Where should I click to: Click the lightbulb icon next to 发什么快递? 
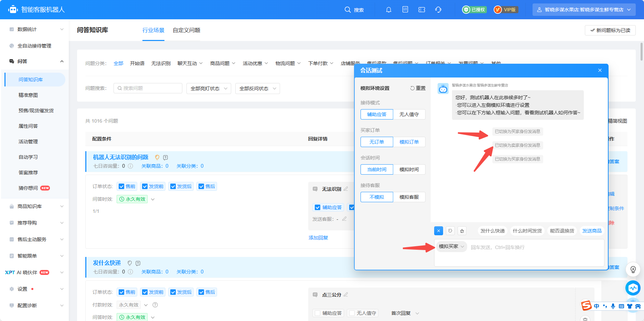[130, 263]
